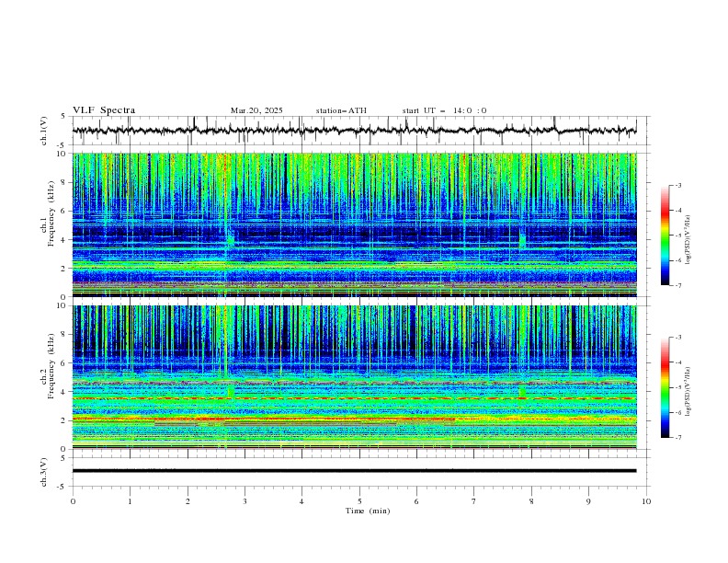The width and height of the screenshot is (728, 563).
Task: Select the "ch.1(V)" vertical axis label
Action: pyautogui.click(x=44, y=131)
